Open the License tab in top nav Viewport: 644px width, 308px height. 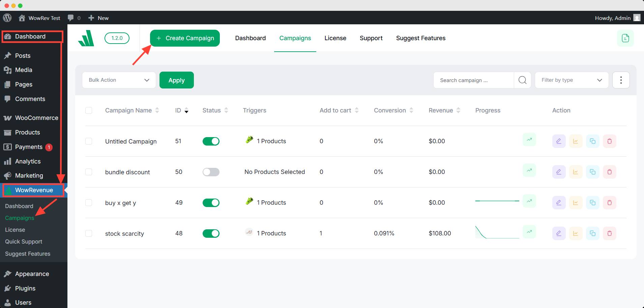(335, 38)
